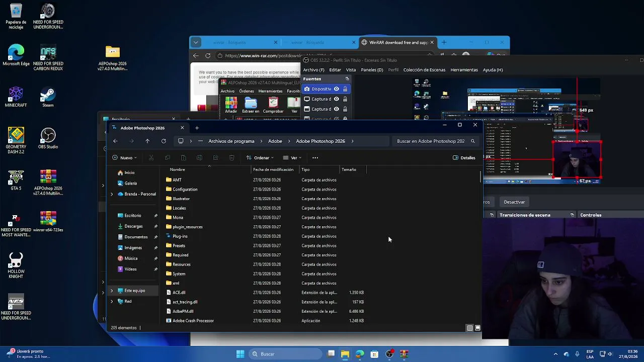The image size is (644, 362).
Task: Switch to Explorer details list view
Action: pos(469,328)
